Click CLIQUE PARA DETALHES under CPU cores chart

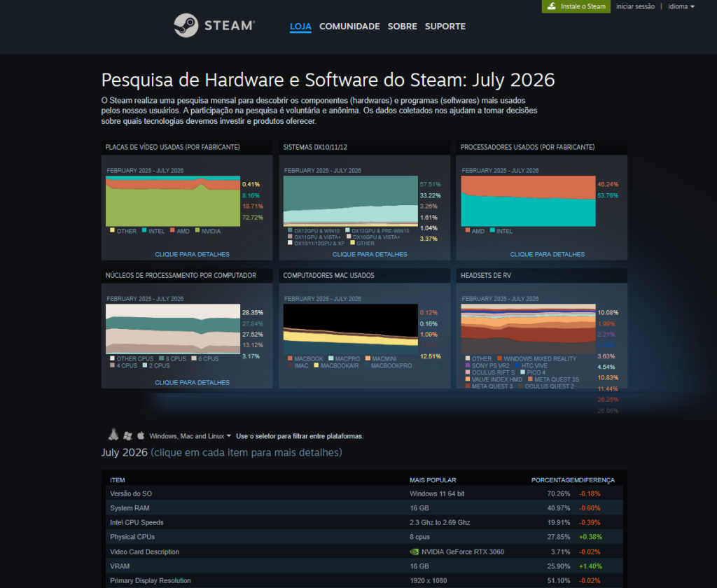[192, 382]
